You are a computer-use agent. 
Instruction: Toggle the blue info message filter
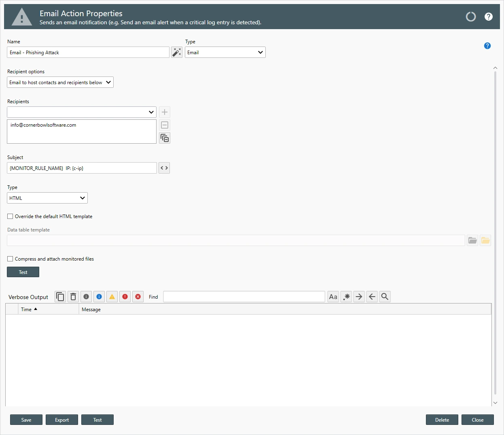99,297
